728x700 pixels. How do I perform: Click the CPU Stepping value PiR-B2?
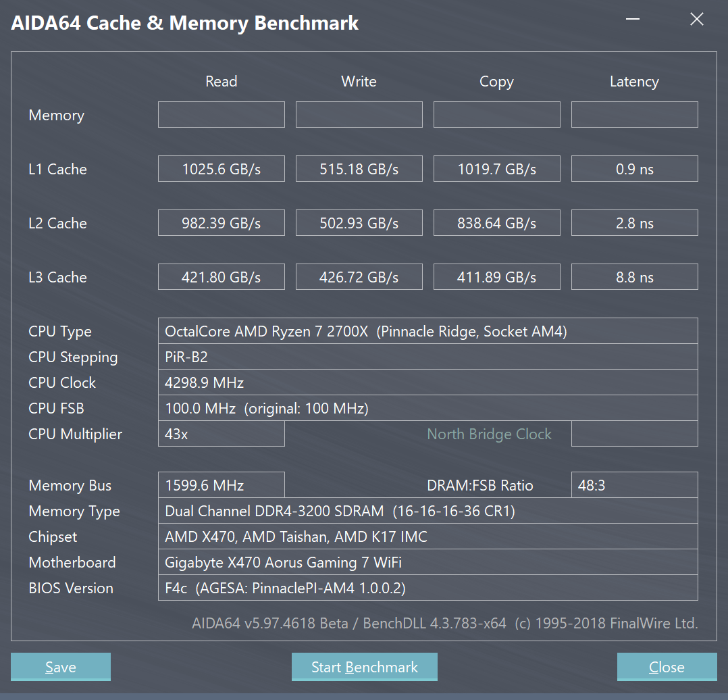pyautogui.click(x=428, y=357)
